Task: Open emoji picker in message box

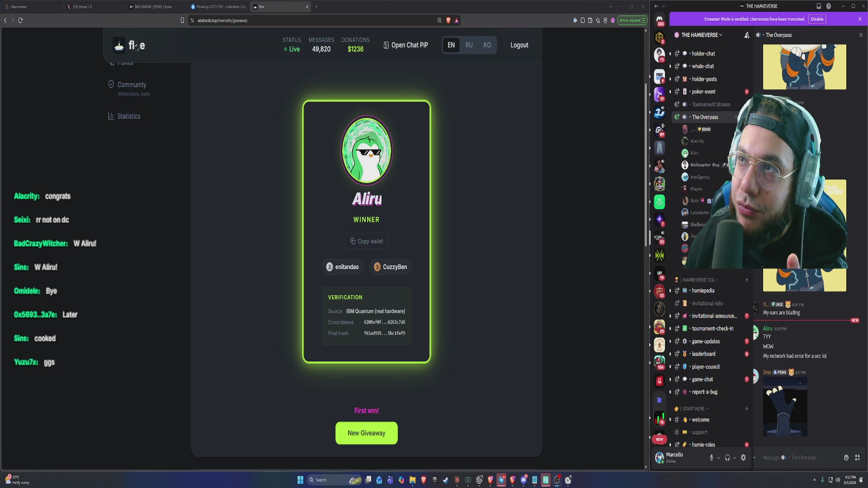Action: [x=846, y=458]
